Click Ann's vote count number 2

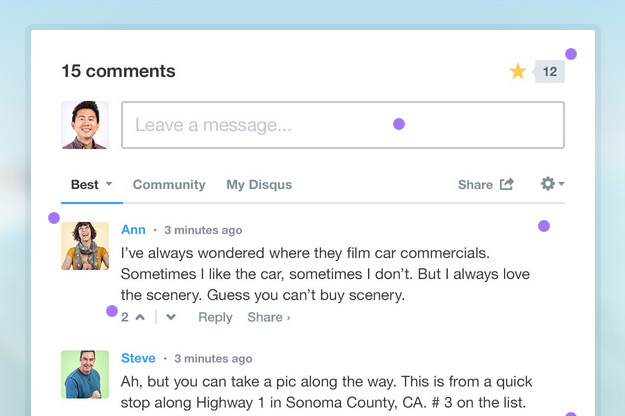coord(125,317)
